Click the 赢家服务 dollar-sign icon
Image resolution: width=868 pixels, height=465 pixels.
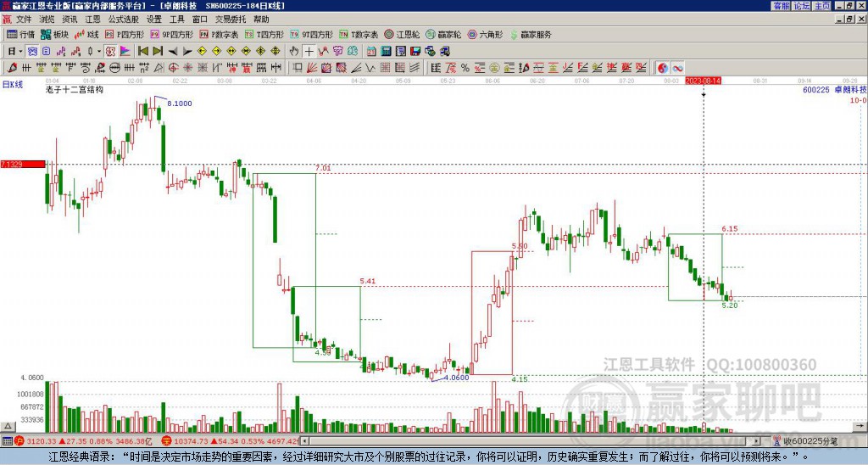click(x=515, y=35)
